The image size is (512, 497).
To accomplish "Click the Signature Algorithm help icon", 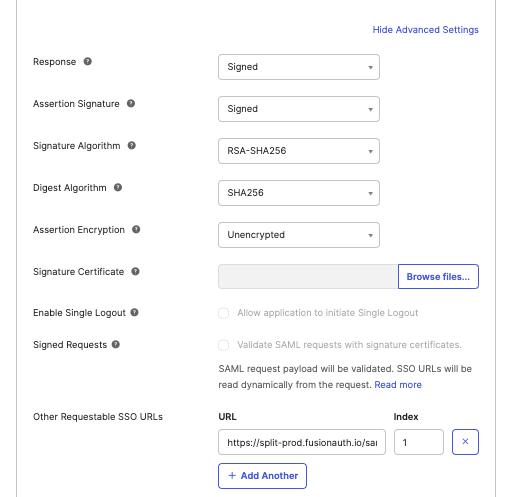I will click(132, 145).
